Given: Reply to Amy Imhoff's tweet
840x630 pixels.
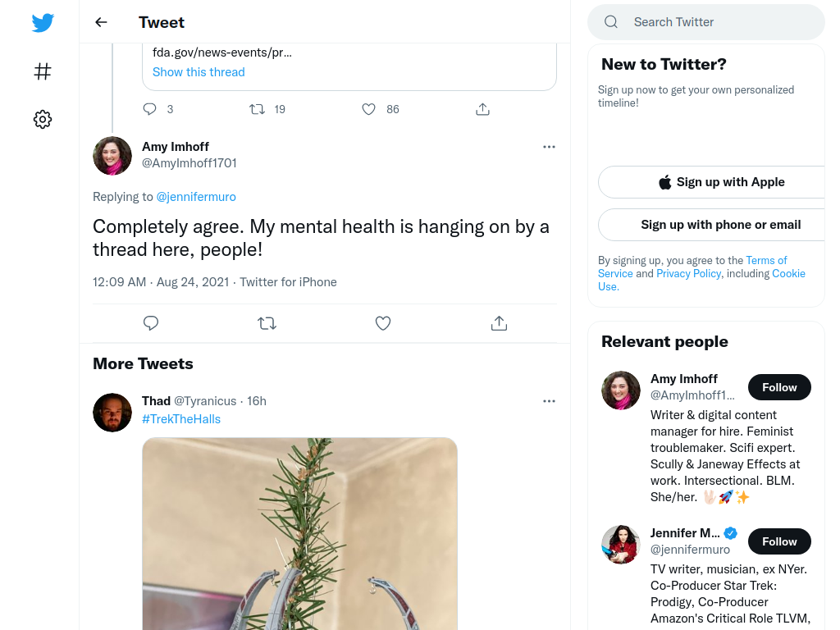Looking at the screenshot, I should [x=151, y=323].
